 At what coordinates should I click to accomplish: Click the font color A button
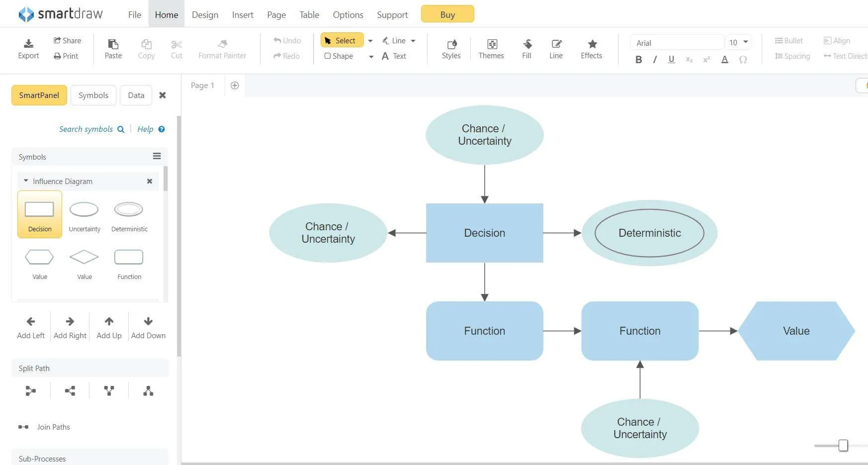(725, 60)
